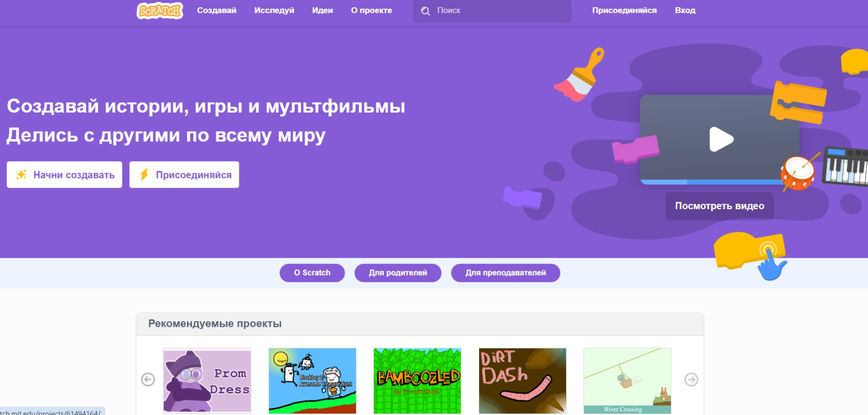Click the search magnifier icon
The height and width of the screenshot is (415, 868).
tap(425, 11)
